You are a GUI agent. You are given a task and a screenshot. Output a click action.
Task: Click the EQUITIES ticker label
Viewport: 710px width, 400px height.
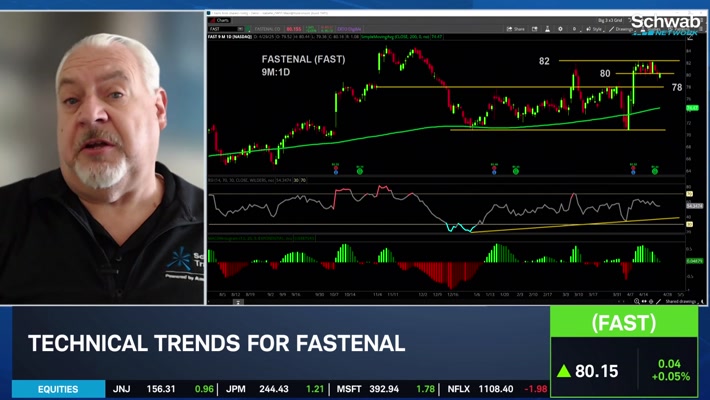(x=58, y=389)
